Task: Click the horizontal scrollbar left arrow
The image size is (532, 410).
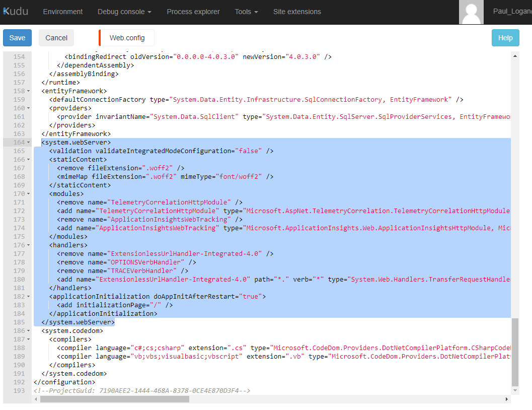Action: click(x=36, y=399)
